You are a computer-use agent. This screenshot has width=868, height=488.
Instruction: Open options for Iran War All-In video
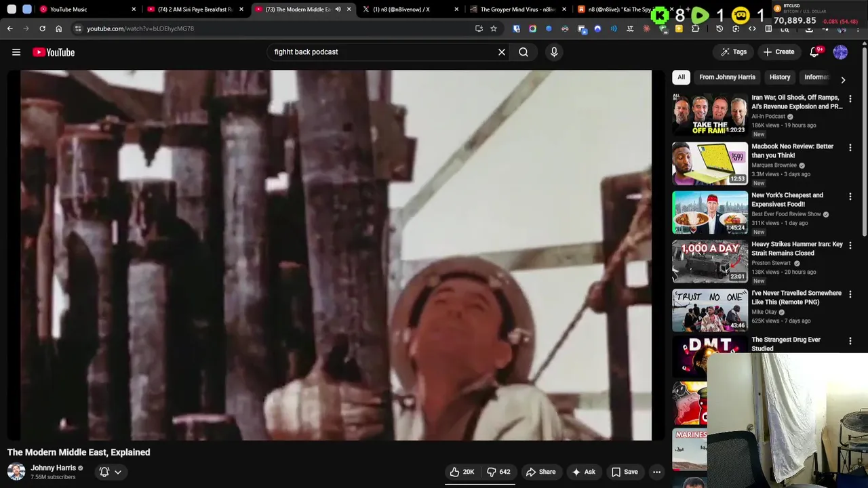[x=850, y=99]
